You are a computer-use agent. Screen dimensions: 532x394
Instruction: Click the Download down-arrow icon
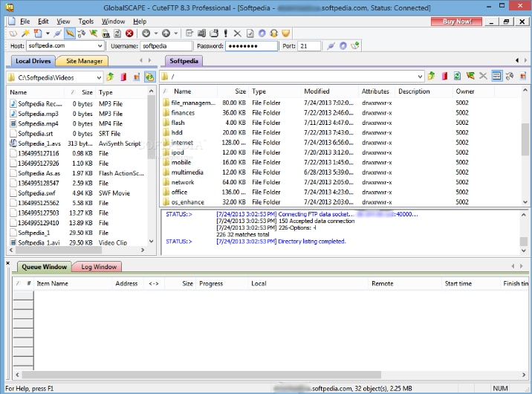tap(146, 33)
